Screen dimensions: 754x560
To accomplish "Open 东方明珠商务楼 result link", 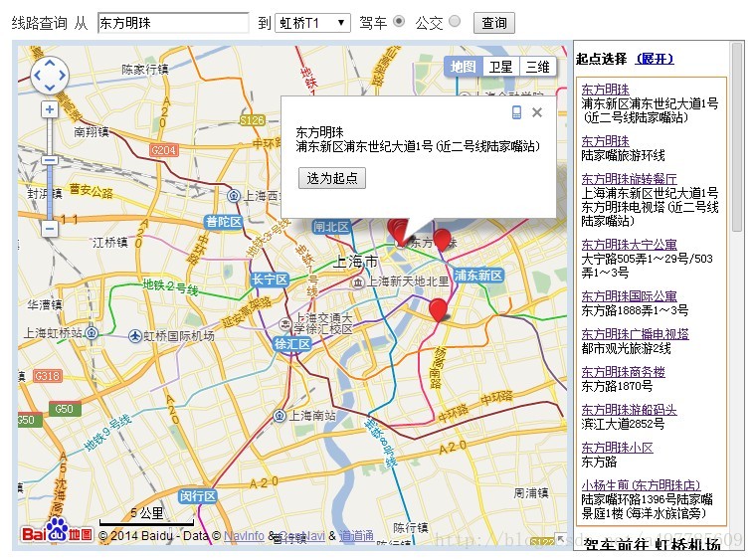I will pos(624,372).
